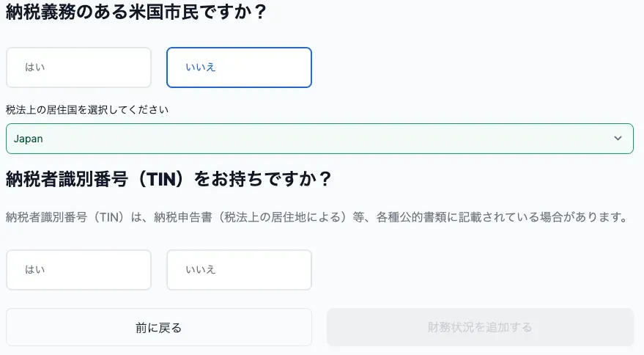
Task: Return to the previous step
Action: click(x=159, y=327)
